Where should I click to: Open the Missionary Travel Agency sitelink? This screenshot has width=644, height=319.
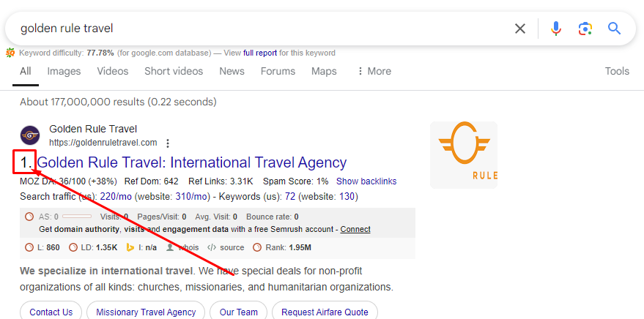coord(146,312)
